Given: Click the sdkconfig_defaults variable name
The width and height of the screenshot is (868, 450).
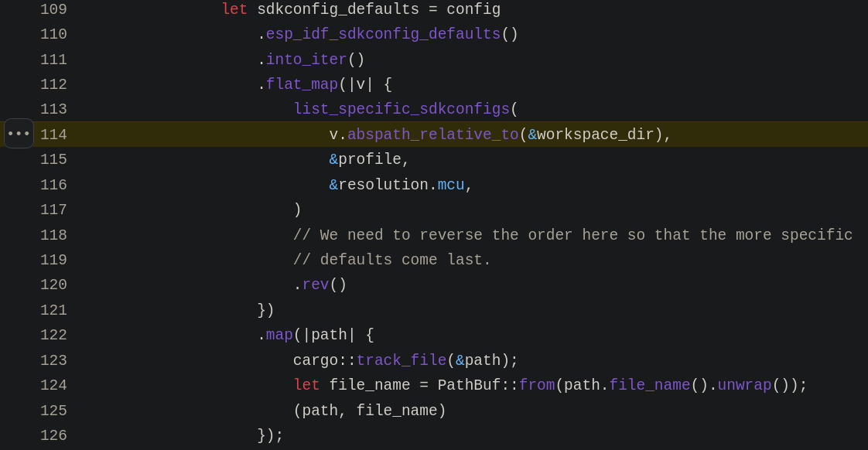Looking at the screenshot, I should [337, 9].
